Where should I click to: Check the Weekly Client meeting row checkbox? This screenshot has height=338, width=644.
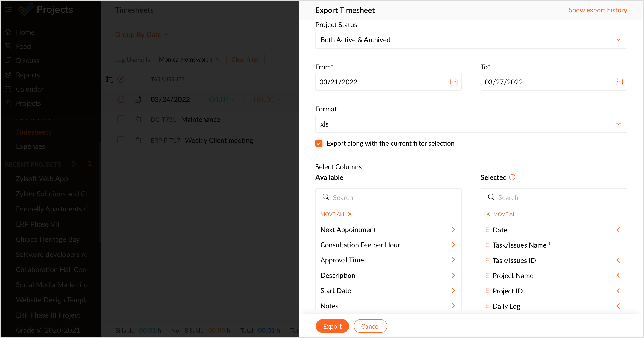tap(121, 140)
